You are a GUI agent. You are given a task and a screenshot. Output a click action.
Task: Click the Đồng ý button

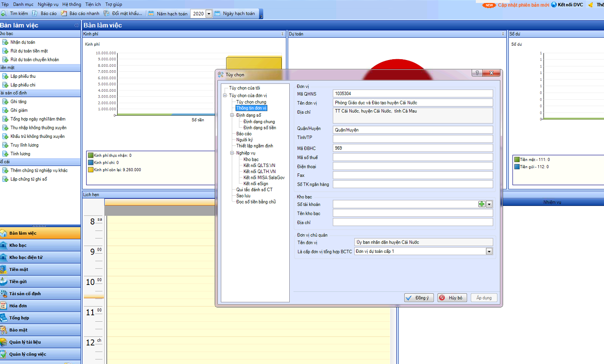(419, 298)
